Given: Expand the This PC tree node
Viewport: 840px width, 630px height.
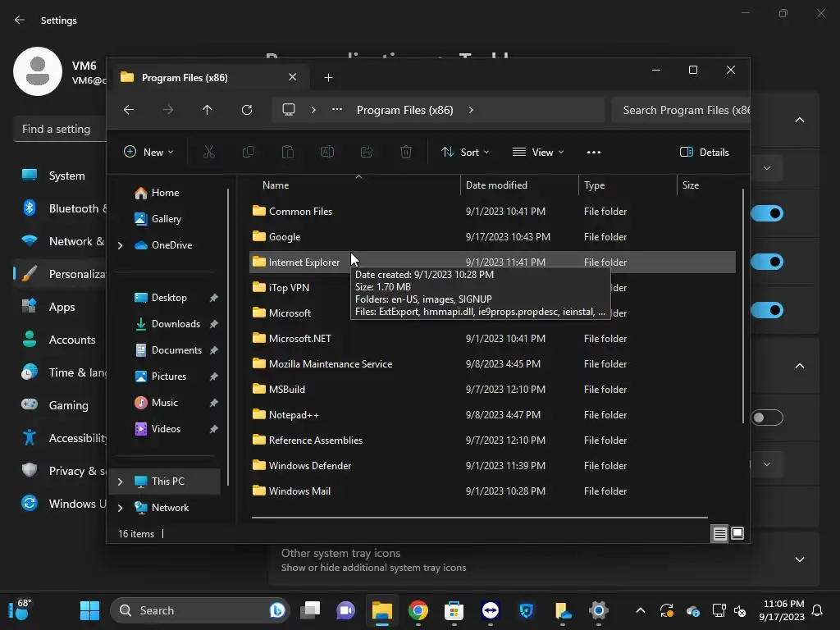Looking at the screenshot, I should coord(120,482).
